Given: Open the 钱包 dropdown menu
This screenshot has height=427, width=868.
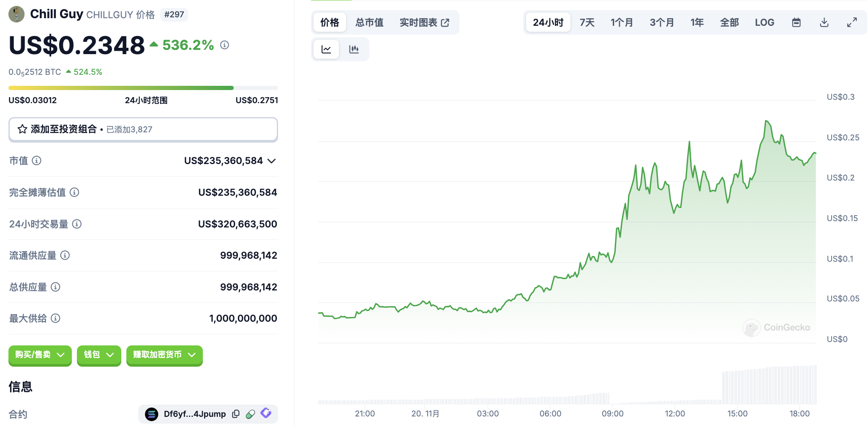Looking at the screenshot, I should click(x=99, y=355).
